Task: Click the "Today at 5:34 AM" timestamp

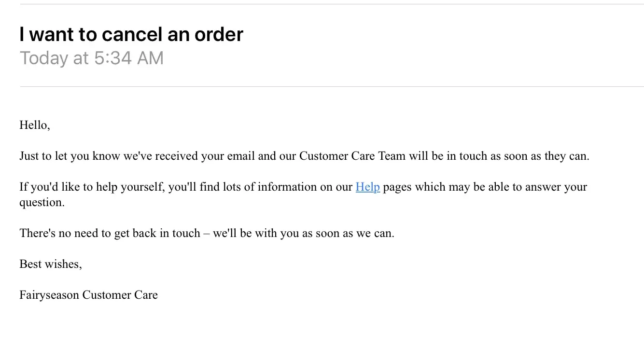Action: click(x=91, y=58)
